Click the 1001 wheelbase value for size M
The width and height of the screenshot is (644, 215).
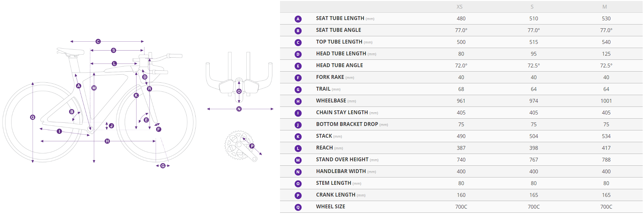(606, 101)
